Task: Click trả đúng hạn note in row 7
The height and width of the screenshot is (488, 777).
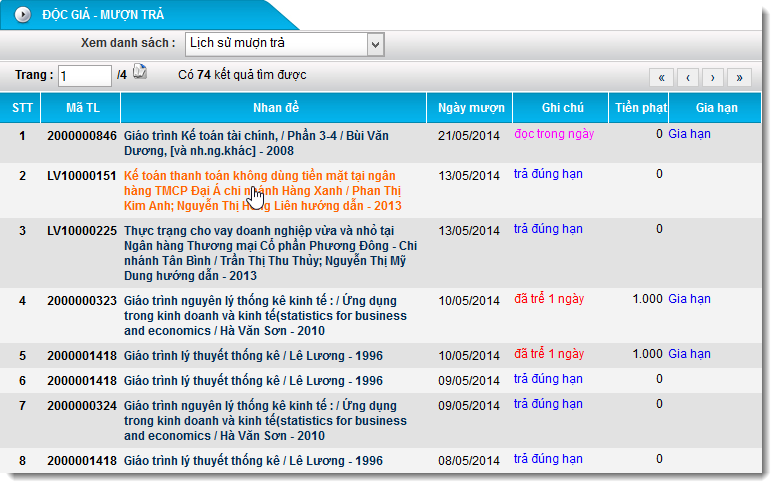Action: tap(548, 404)
